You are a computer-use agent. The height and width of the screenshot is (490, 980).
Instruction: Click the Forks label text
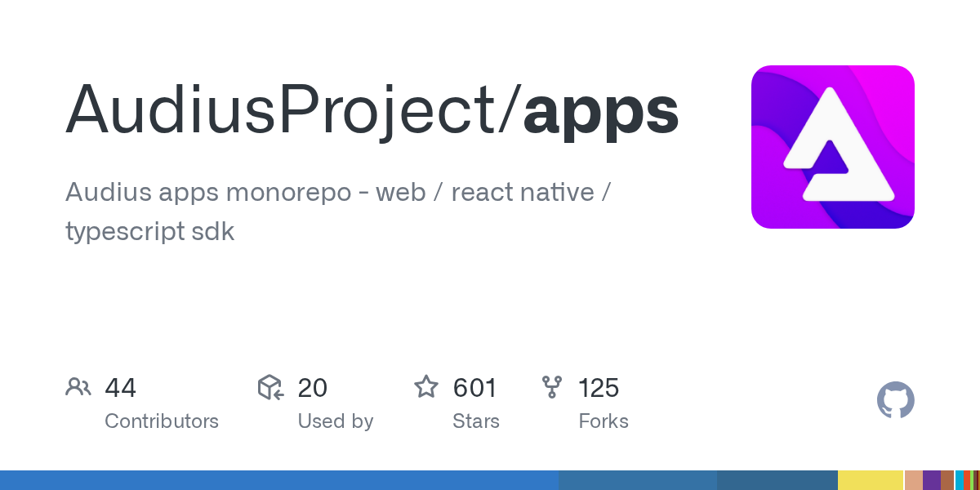point(604,421)
